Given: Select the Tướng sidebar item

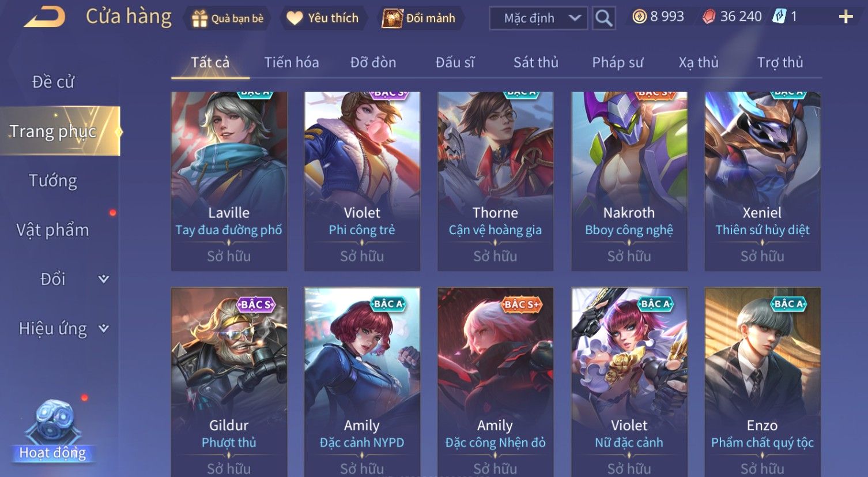Looking at the screenshot, I should pos(53,181).
